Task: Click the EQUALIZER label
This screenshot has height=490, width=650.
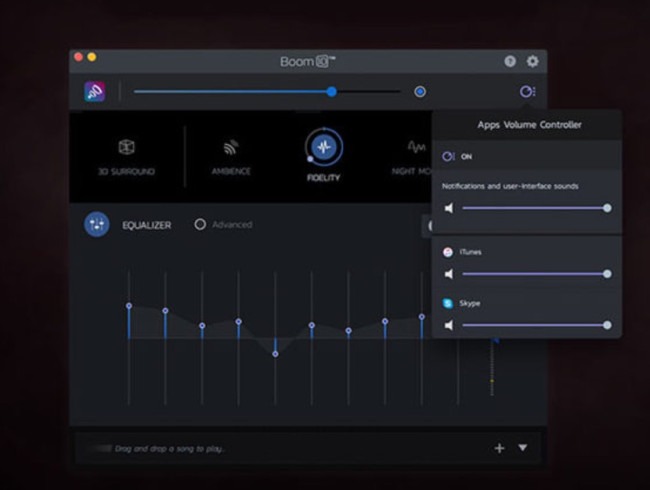Action: [147, 225]
